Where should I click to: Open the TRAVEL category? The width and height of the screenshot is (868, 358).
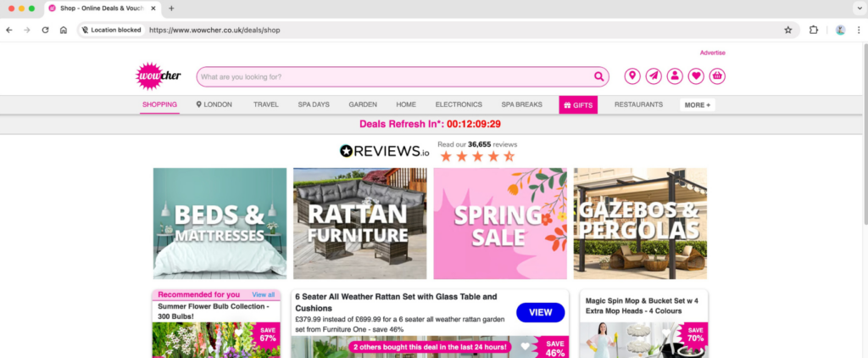[265, 104]
